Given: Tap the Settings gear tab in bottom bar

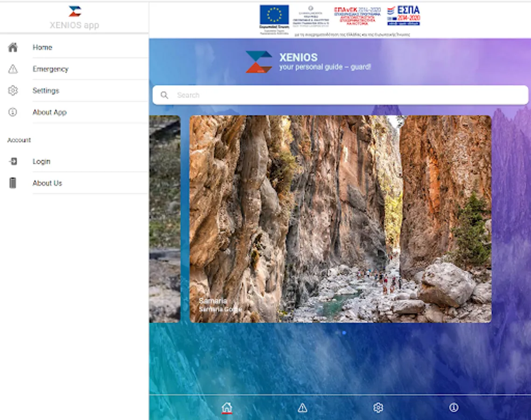Looking at the screenshot, I should tap(378, 407).
